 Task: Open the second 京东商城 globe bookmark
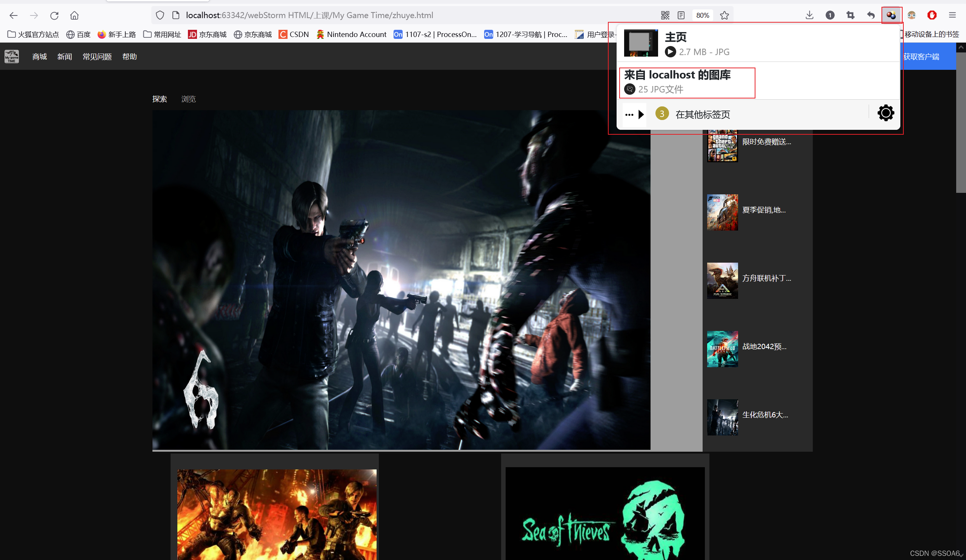pos(252,34)
